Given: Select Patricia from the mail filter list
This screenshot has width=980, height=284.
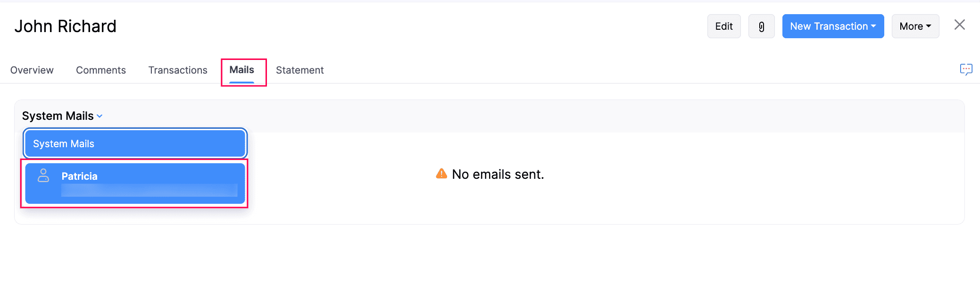Looking at the screenshot, I should [x=134, y=183].
